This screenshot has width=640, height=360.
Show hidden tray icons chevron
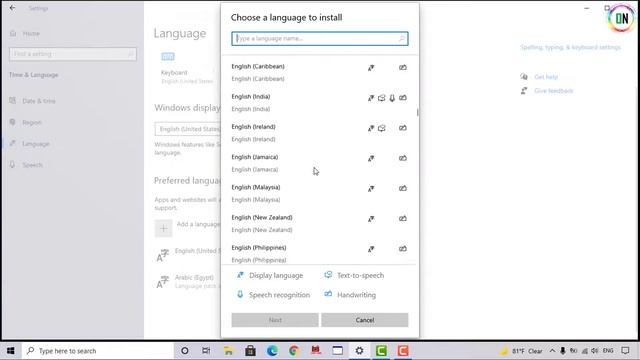[x=552, y=351]
